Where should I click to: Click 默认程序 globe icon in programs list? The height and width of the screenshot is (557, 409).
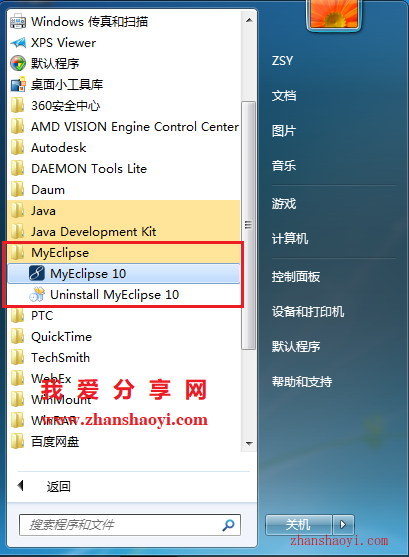pos(18,64)
